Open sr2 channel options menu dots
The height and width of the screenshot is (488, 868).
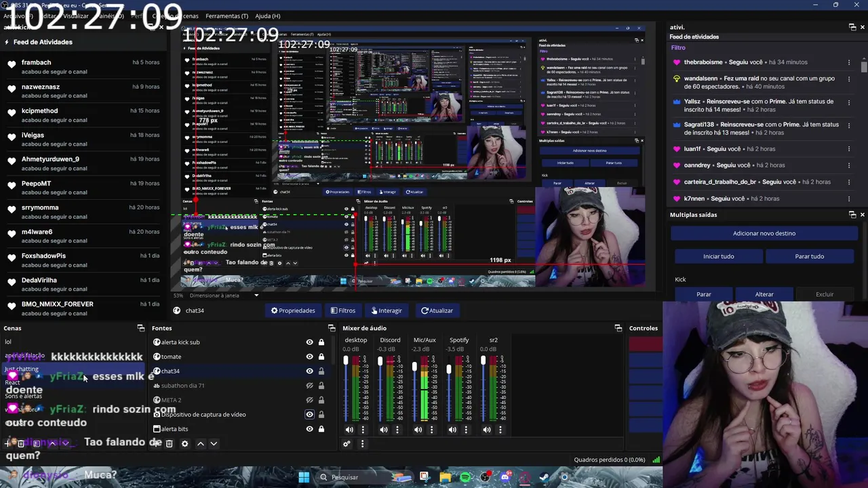pyautogui.click(x=500, y=430)
